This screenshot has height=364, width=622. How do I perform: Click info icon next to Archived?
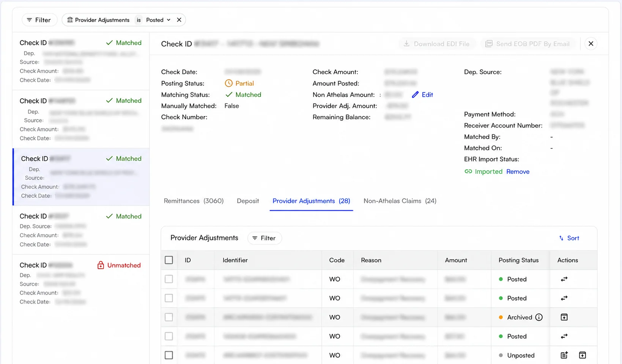tap(539, 317)
